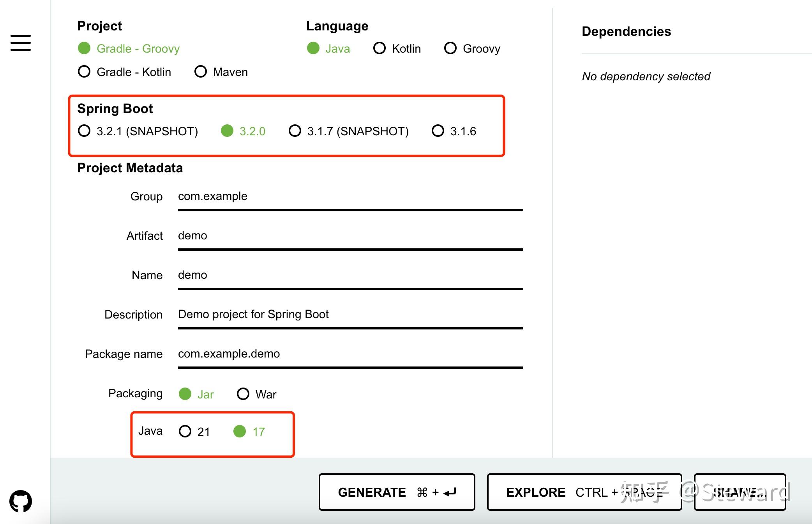
Task: Choose Groovy as language
Action: (450, 48)
